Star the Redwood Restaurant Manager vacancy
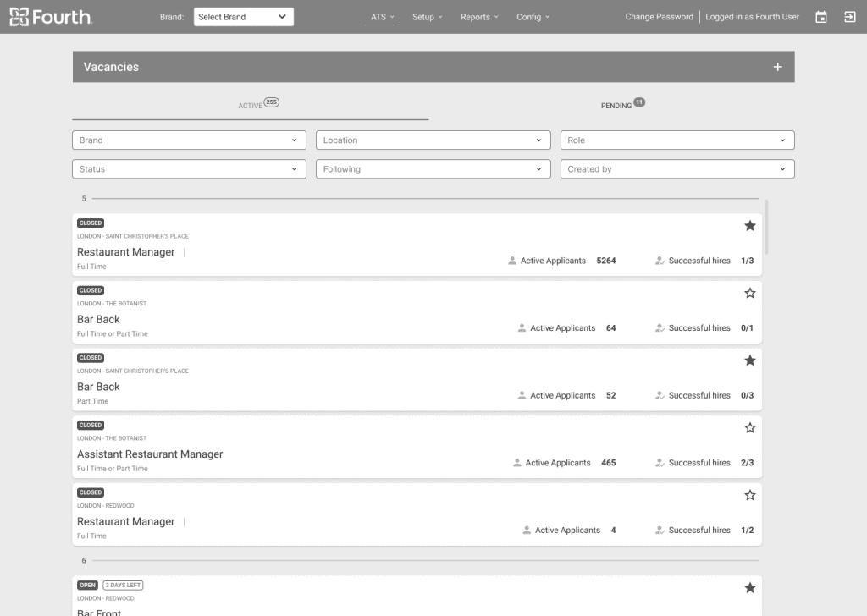This screenshot has width=867, height=616. 749,495
